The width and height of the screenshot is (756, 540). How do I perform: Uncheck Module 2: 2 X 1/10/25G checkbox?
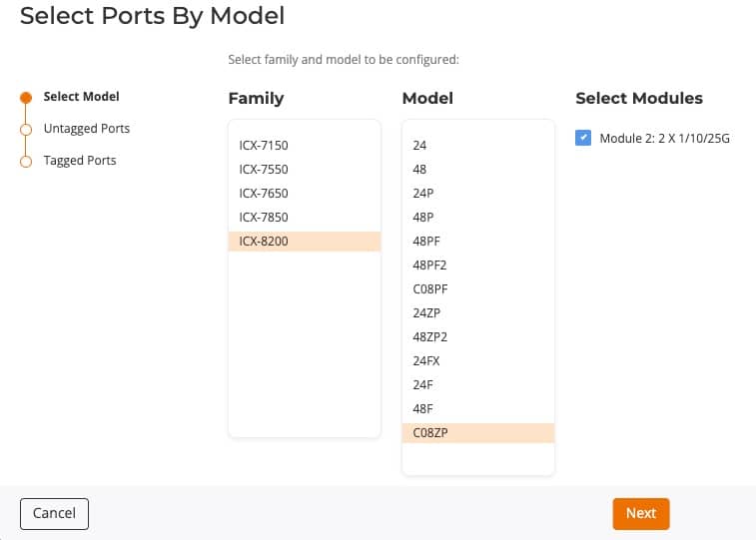pos(583,138)
